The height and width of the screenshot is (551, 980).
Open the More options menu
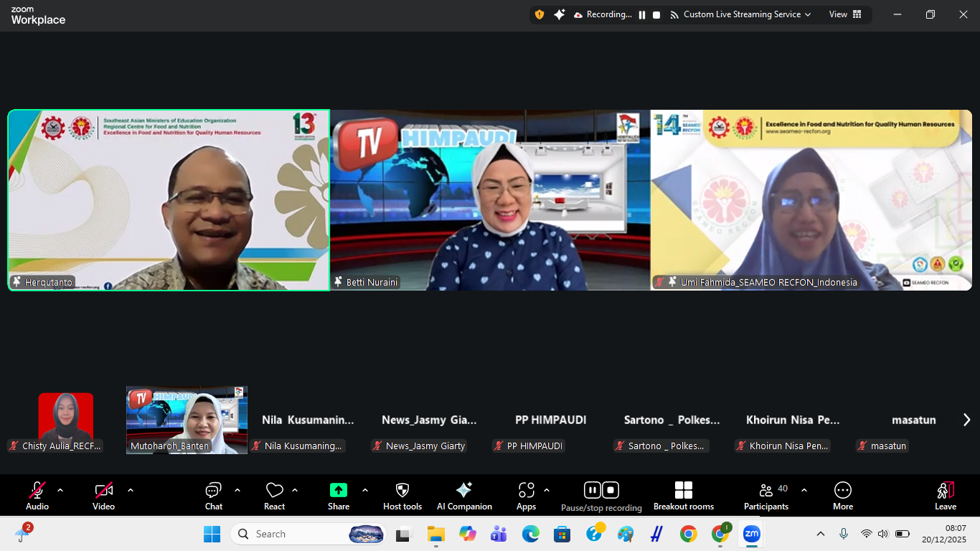(842, 496)
